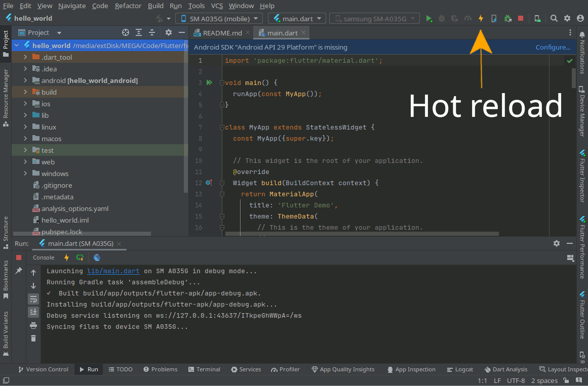Open Flutter Inspector side panel
This screenshot has height=386, width=588.
582,176
